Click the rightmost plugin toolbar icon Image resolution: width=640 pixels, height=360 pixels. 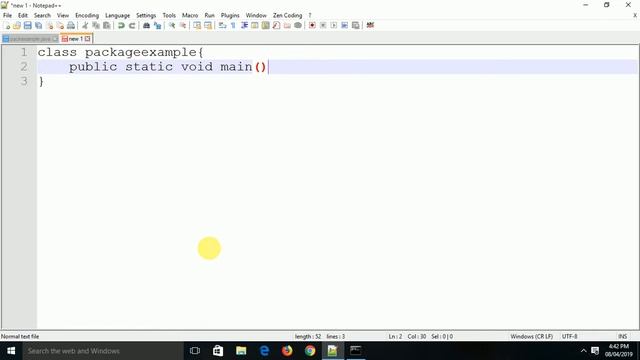coord(370,25)
